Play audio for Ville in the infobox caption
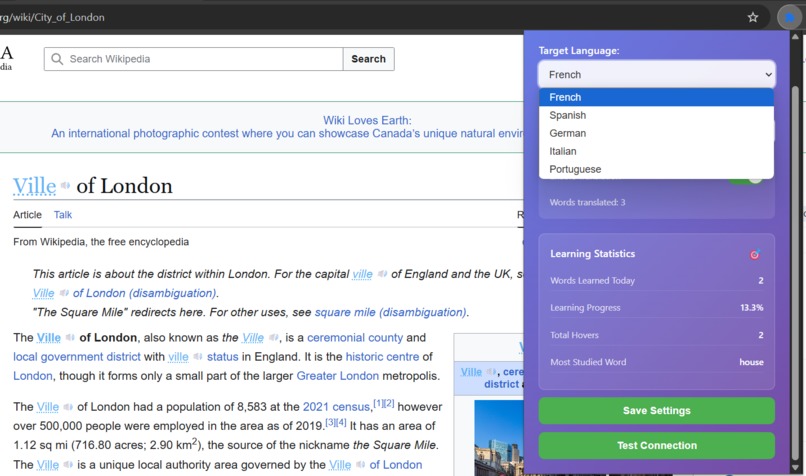The image size is (806, 476). coord(491,372)
